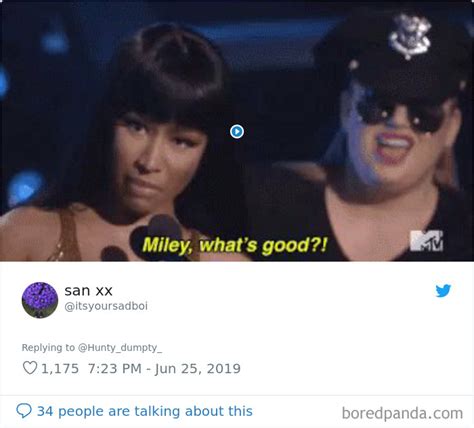
Task: Visit the @itsyoursadboi handle
Action: (x=106, y=306)
